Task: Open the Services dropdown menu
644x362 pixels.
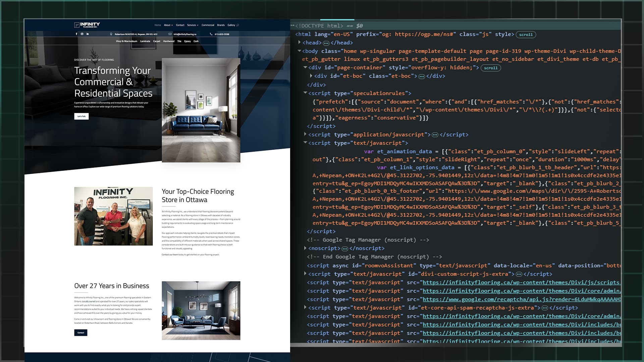Action: [193, 25]
